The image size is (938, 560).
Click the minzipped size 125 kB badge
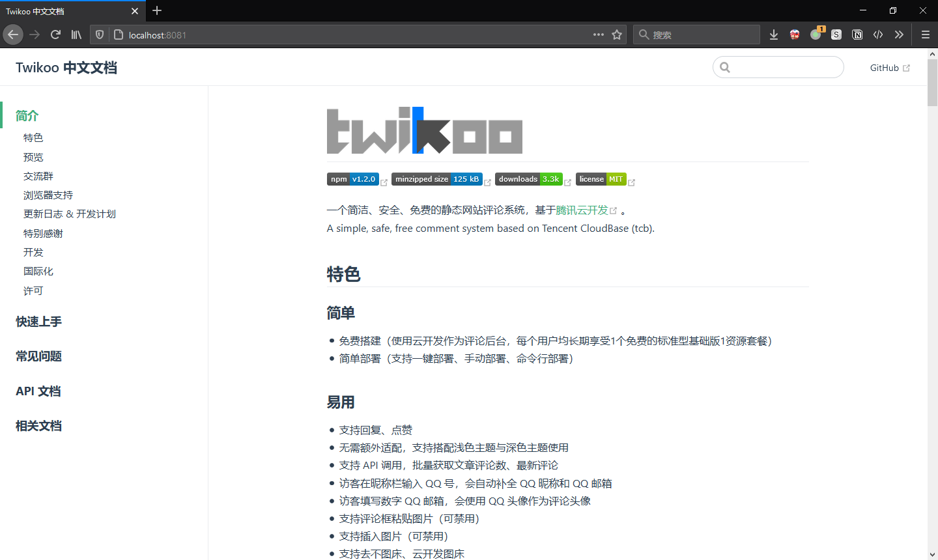click(x=437, y=179)
